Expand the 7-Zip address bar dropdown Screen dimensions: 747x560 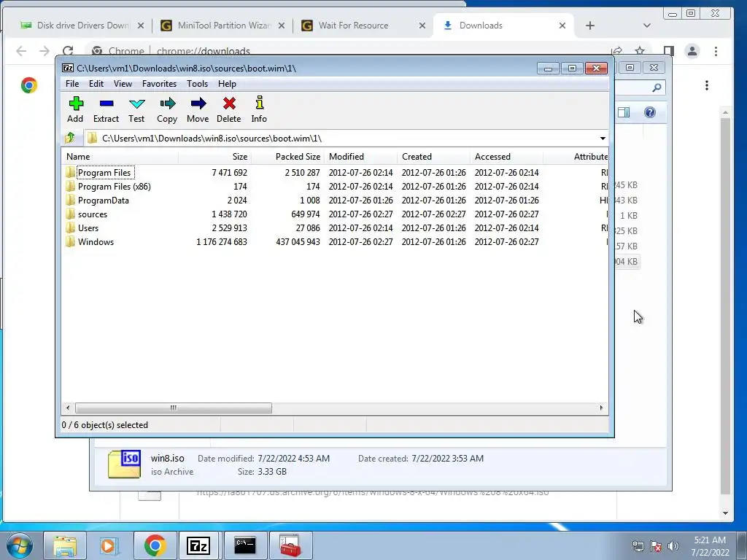click(603, 138)
